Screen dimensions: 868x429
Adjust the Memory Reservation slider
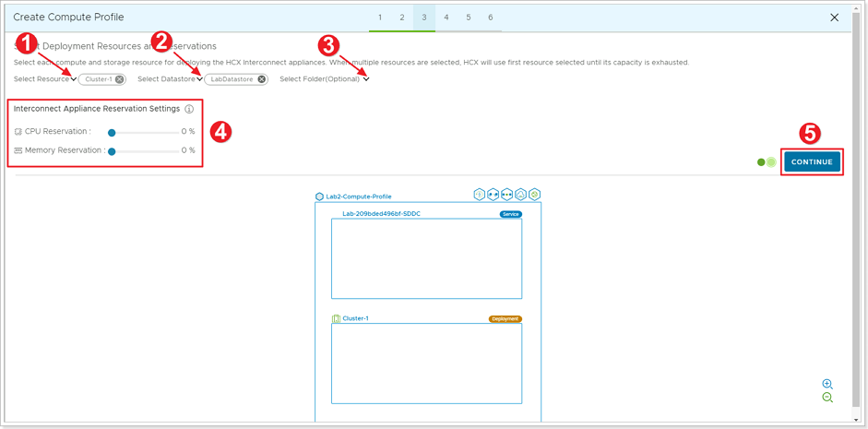112,150
